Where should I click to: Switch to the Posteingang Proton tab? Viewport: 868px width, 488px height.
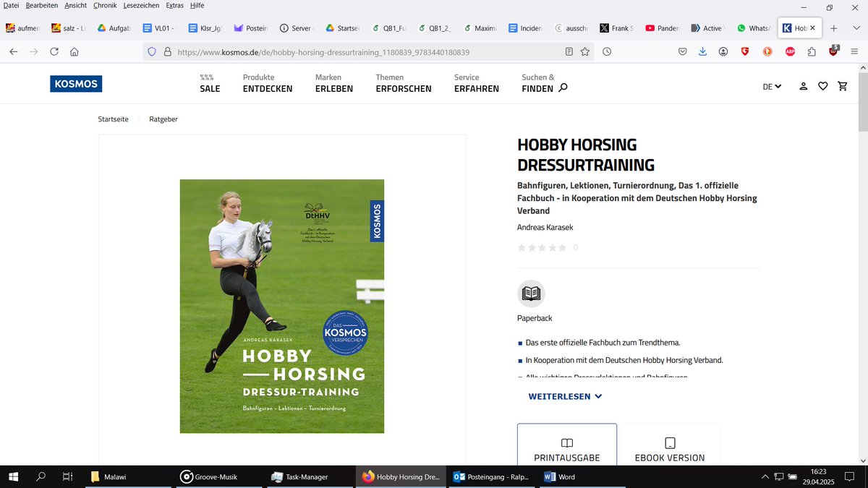point(250,28)
